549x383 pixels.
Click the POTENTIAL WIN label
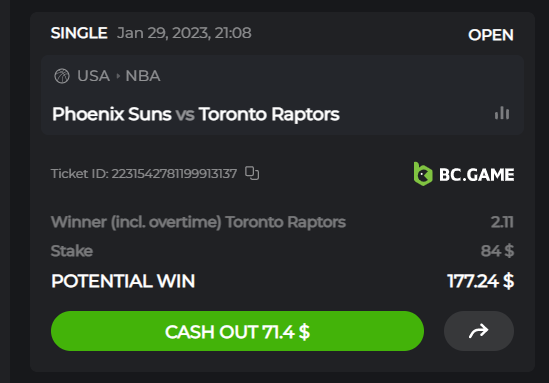tap(123, 281)
